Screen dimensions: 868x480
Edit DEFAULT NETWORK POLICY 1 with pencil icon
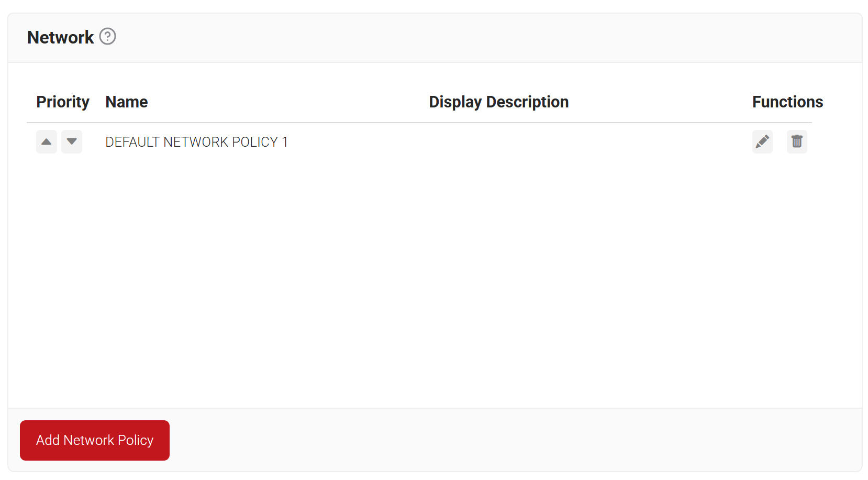pos(762,141)
